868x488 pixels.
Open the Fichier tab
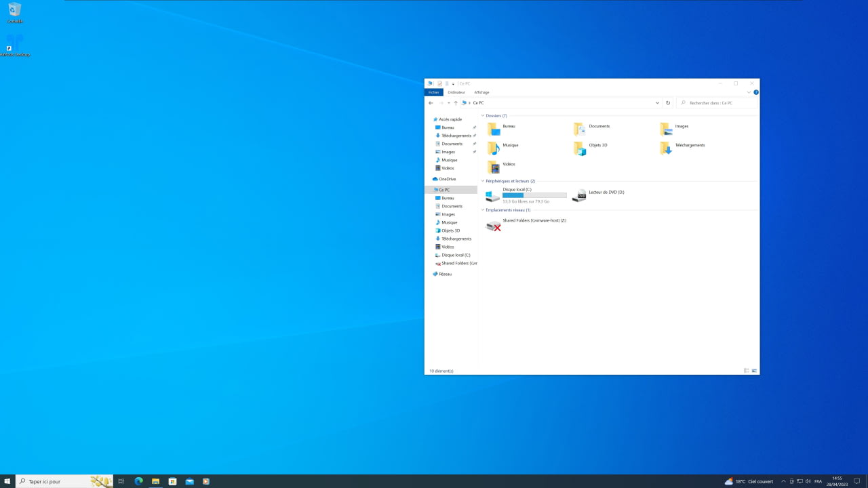coord(434,92)
